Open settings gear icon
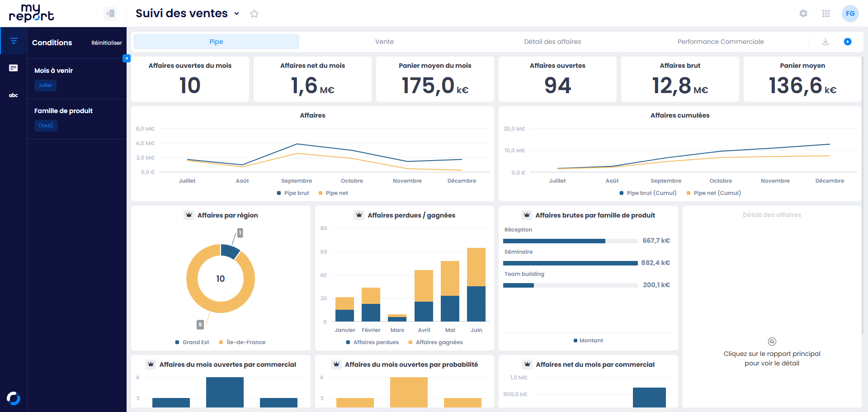This screenshot has height=412, width=868. [x=803, y=14]
